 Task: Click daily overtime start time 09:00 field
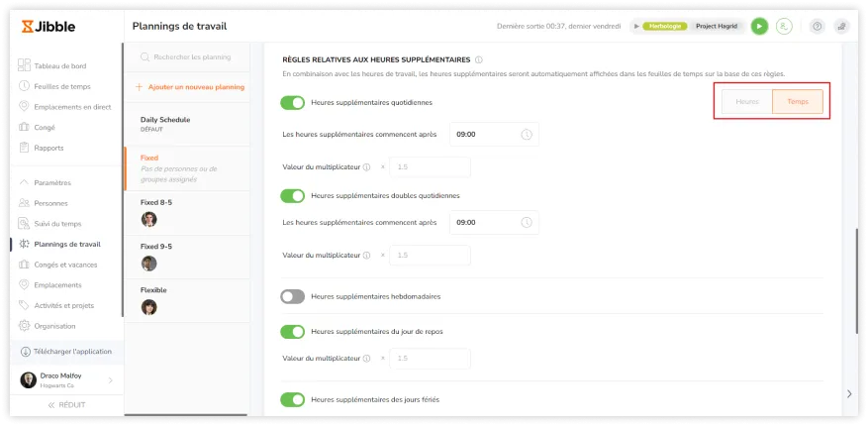(494, 135)
